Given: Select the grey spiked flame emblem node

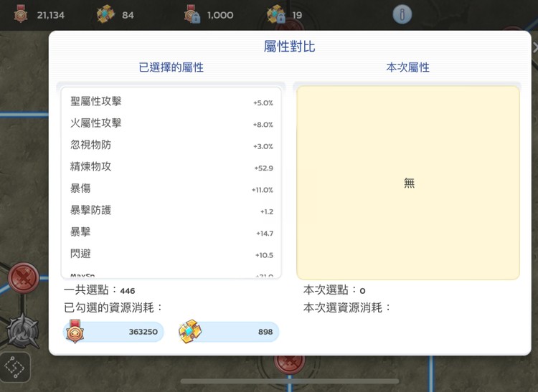Looking at the screenshot, I should (23, 330).
